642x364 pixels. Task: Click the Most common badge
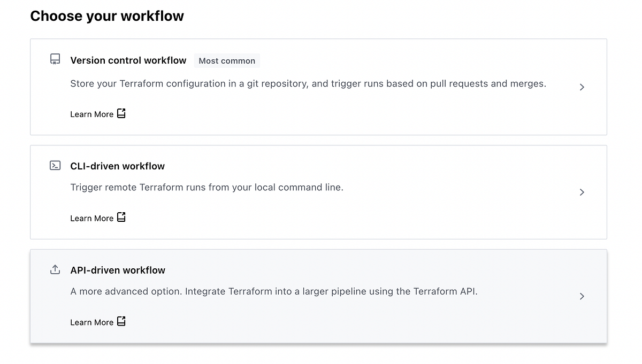tap(227, 60)
